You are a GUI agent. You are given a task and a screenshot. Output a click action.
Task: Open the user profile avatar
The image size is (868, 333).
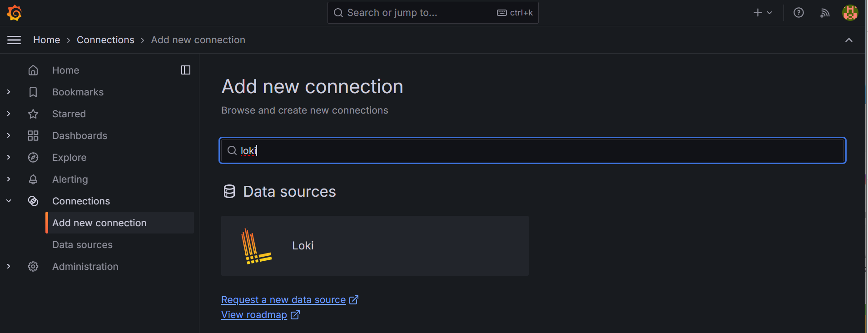coord(850,13)
